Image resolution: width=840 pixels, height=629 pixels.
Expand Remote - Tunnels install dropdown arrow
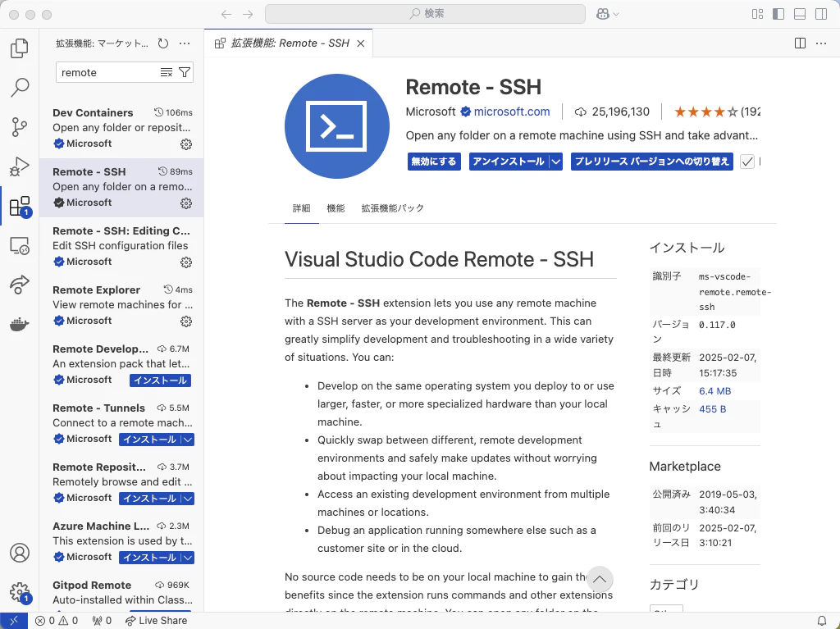pos(188,440)
